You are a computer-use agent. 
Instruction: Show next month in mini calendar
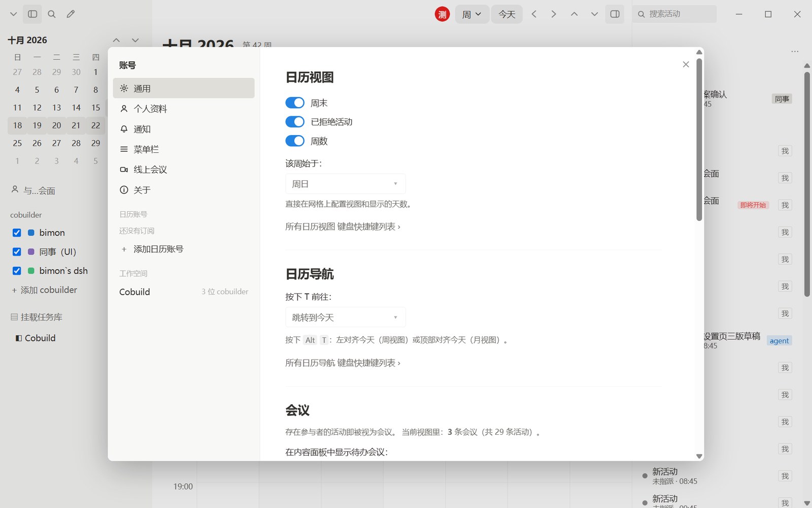(x=135, y=40)
